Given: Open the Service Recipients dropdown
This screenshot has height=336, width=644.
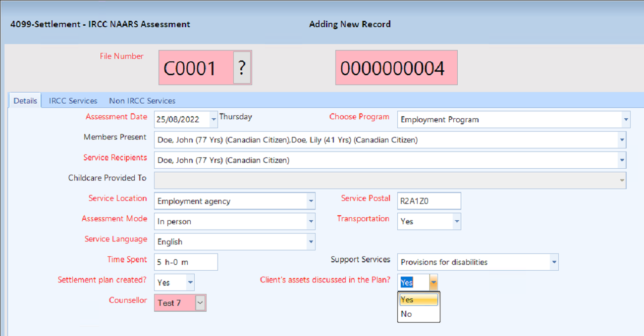Looking at the screenshot, I should pos(622,160).
